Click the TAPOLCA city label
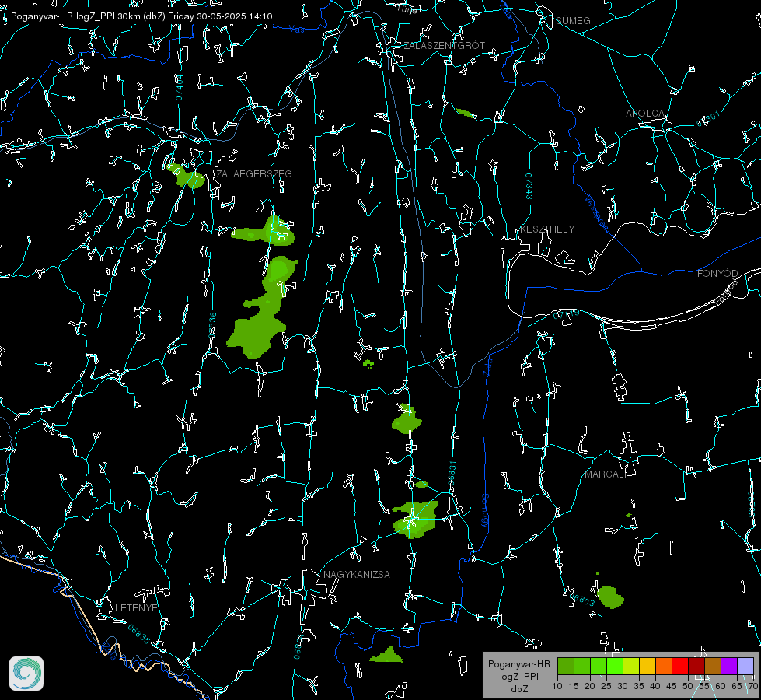Image resolution: width=761 pixels, height=700 pixels. point(642,114)
